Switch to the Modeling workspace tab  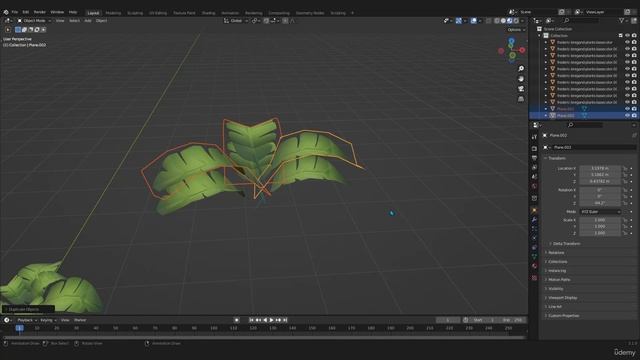[x=113, y=13]
